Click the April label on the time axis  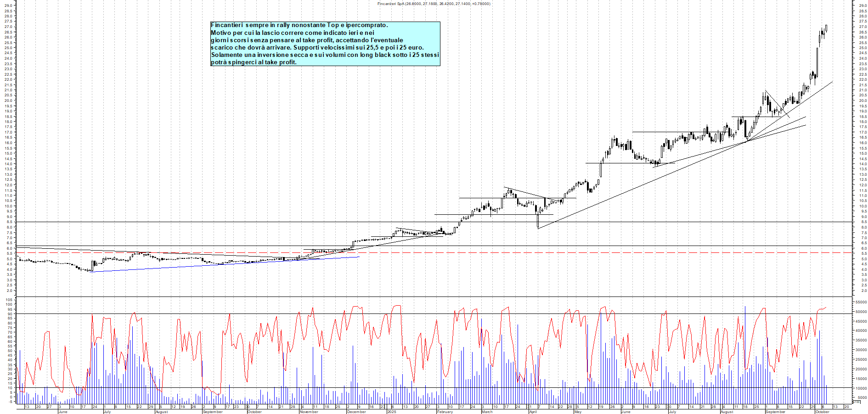tap(533, 412)
